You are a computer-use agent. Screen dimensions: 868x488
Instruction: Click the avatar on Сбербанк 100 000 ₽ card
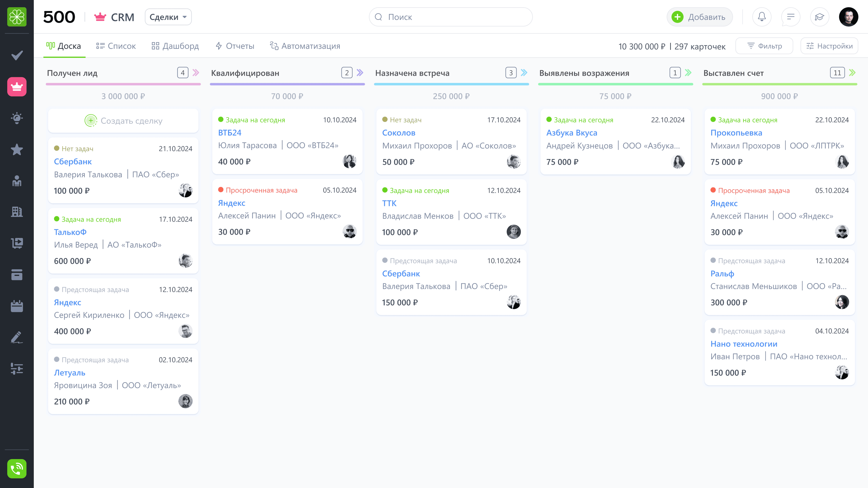[185, 190]
